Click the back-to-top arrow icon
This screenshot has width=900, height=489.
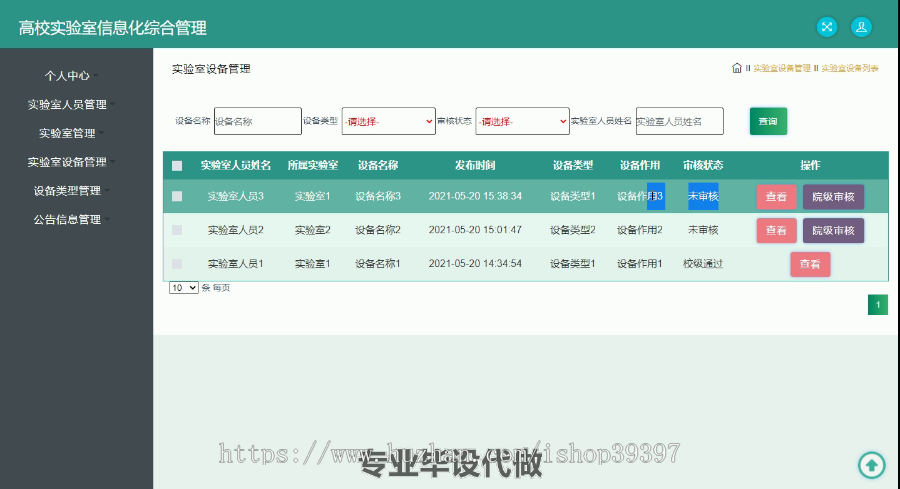[x=871, y=465]
